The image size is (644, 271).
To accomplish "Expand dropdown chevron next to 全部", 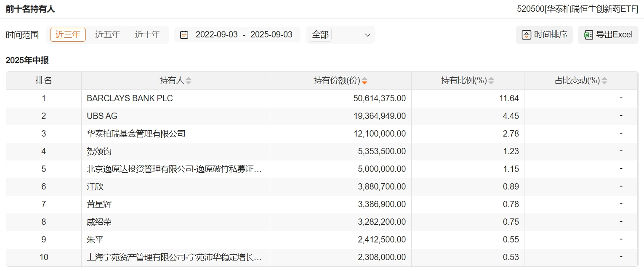I will tap(367, 35).
